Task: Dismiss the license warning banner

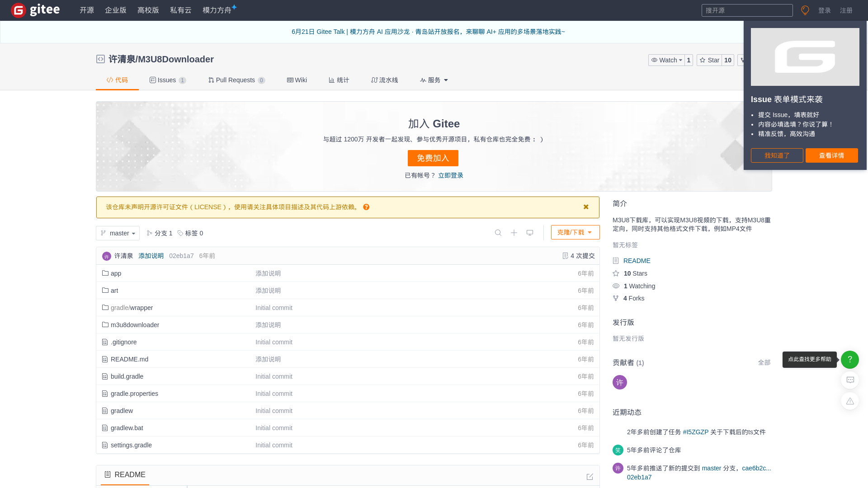Action: [x=586, y=207]
